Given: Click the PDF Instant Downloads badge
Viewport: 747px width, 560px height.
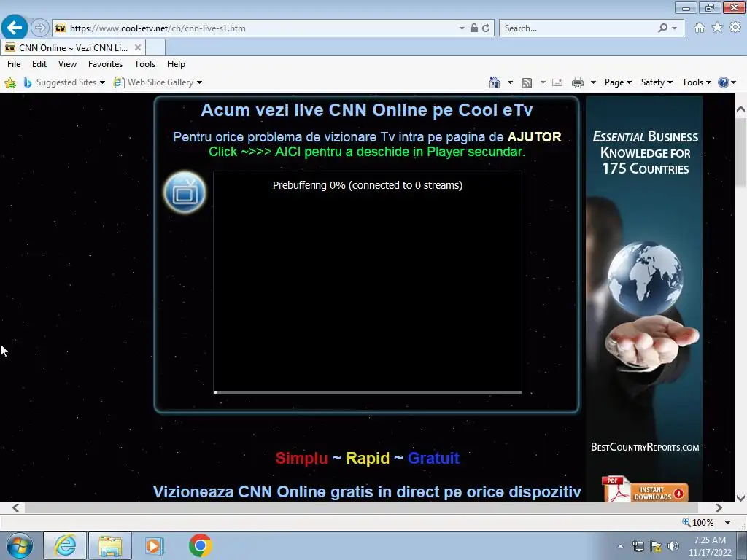Looking at the screenshot, I should coord(645,489).
